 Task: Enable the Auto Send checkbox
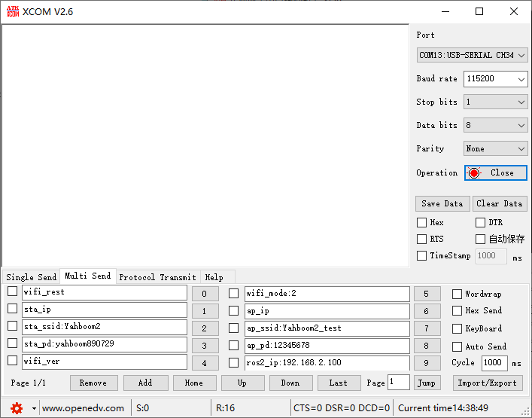click(x=457, y=346)
